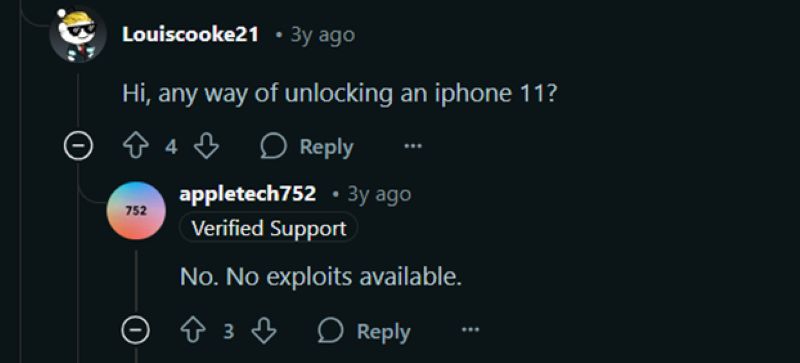800x363 pixels.
Task: Open Louiscooke21's user profile
Action: point(190,35)
